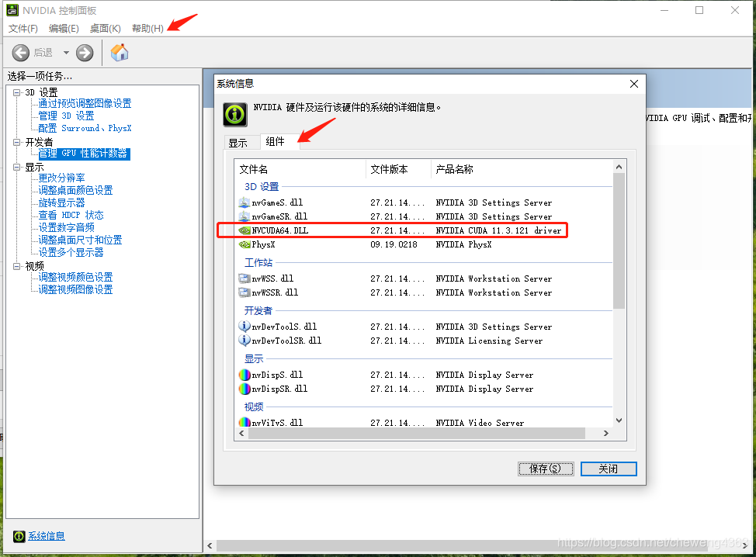Select the nvDispSR.dll color icon
Viewport: 756px width, 557px height.
(x=244, y=389)
